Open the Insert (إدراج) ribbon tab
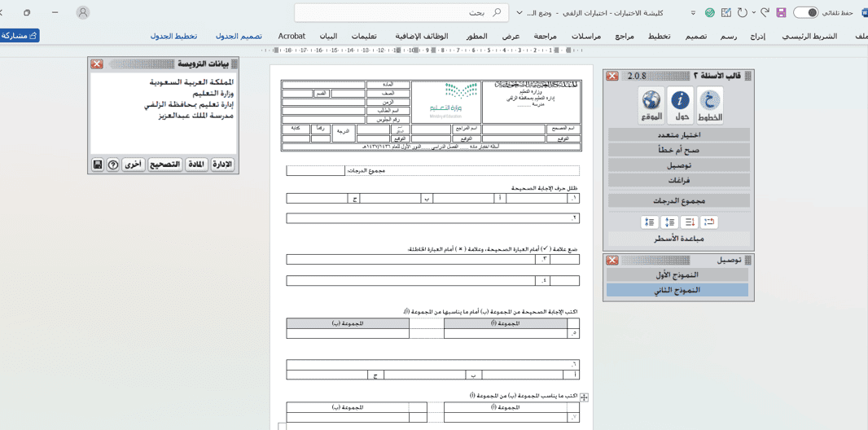868x430 pixels. click(757, 37)
